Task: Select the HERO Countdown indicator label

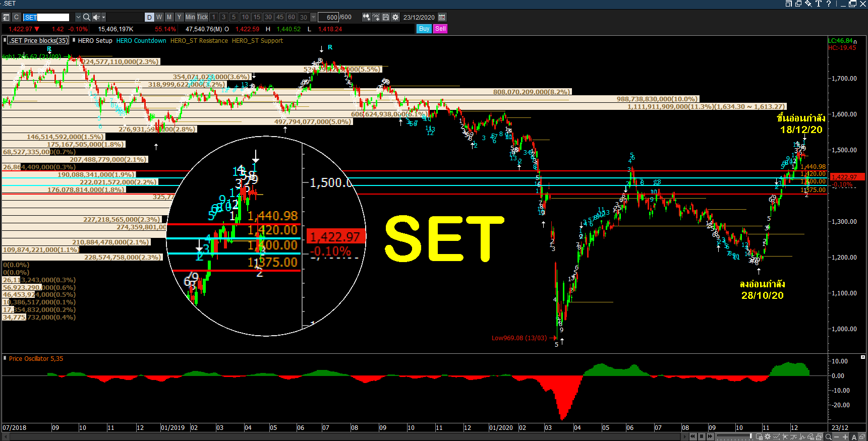Action: click(x=141, y=41)
